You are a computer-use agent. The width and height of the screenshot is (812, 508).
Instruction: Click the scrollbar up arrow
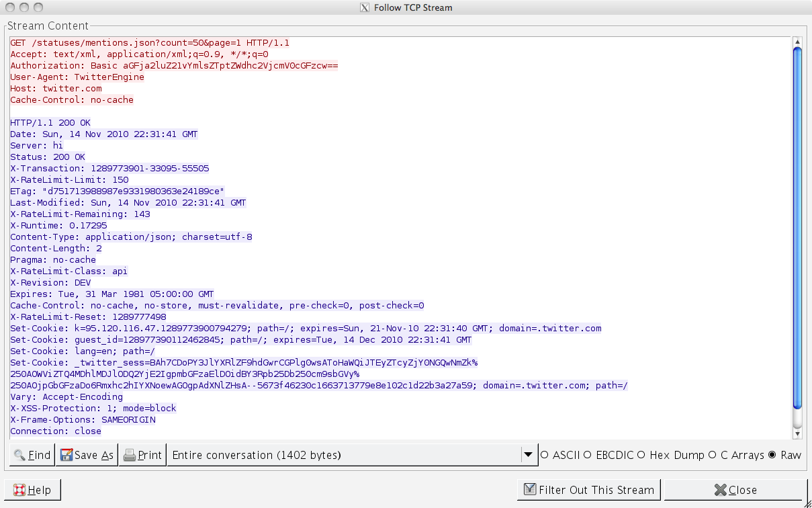pyautogui.click(x=798, y=42)
